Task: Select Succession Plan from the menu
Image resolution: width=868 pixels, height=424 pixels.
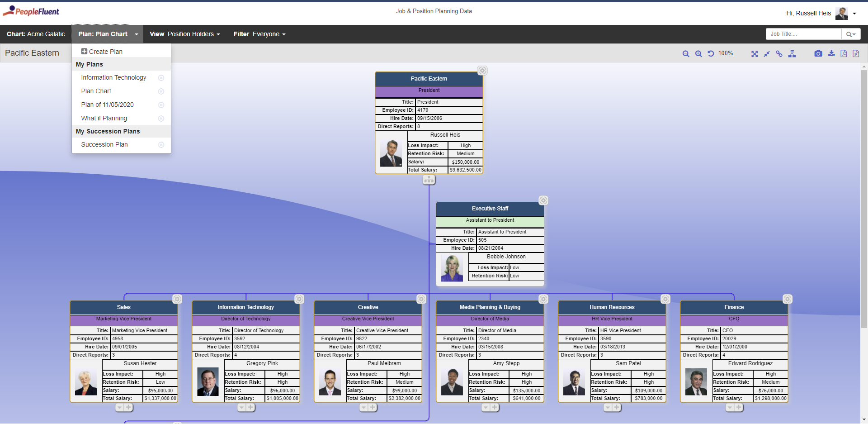Action: click(x=104, y=145)
